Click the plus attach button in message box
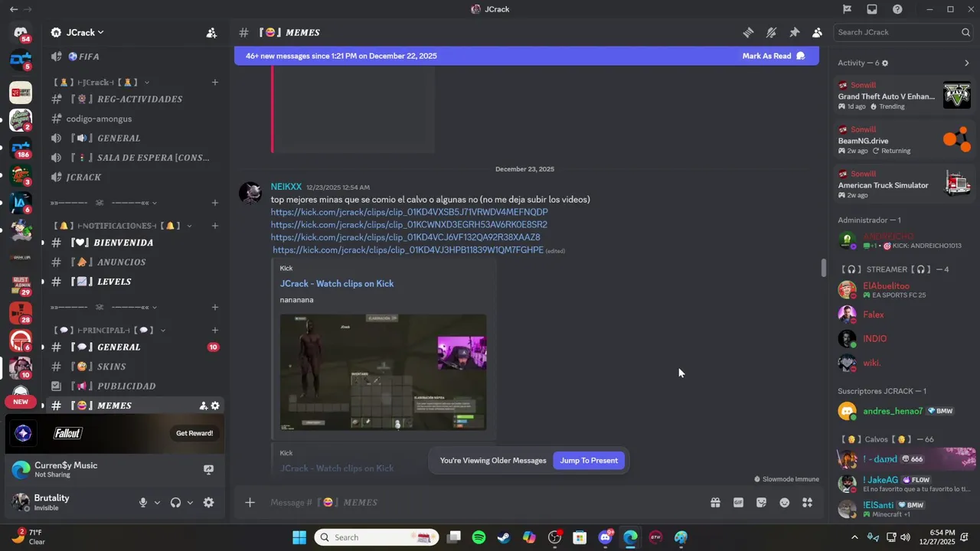This screenshot has width=980, height=551. click(250, 502)
